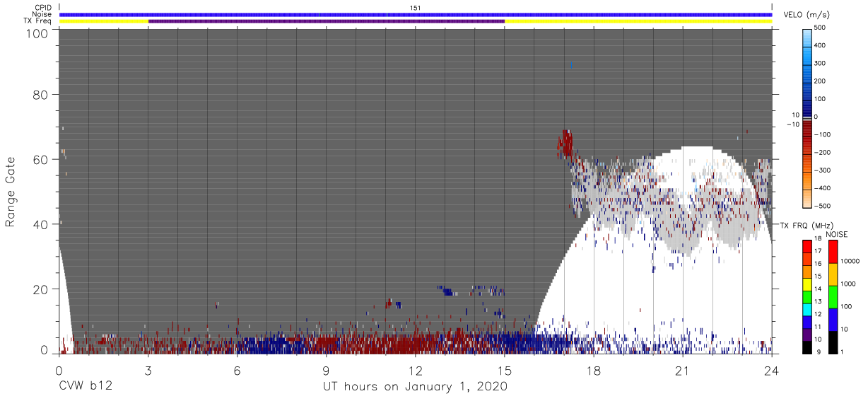The image size is (868, 401).
Task: Click the yellow 14 MHz frequency swatch
Action: 807,284
